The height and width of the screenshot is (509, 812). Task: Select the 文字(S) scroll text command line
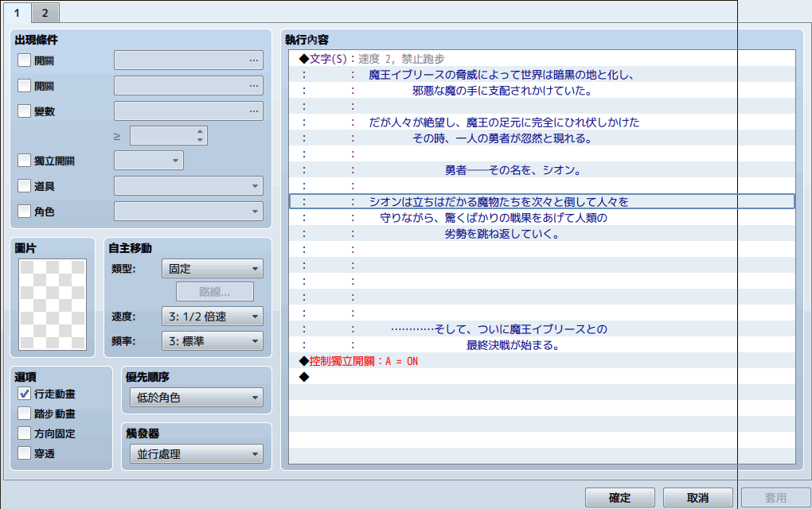click(x=541, y=58)
